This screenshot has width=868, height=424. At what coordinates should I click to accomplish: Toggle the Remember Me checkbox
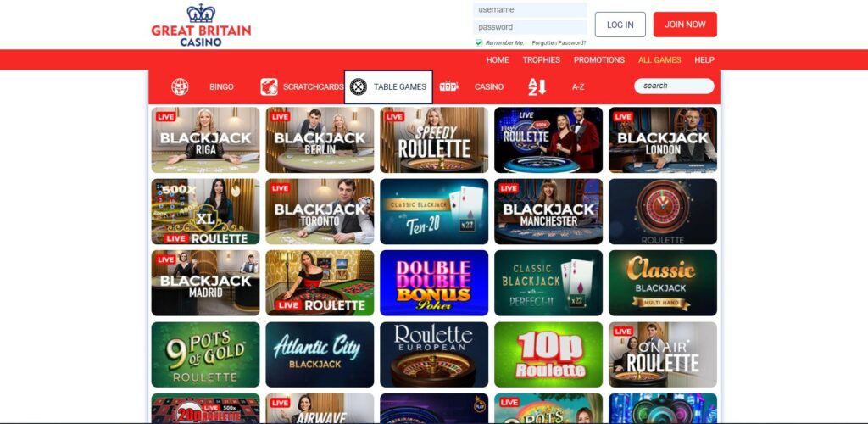click(x=479, y=42)
